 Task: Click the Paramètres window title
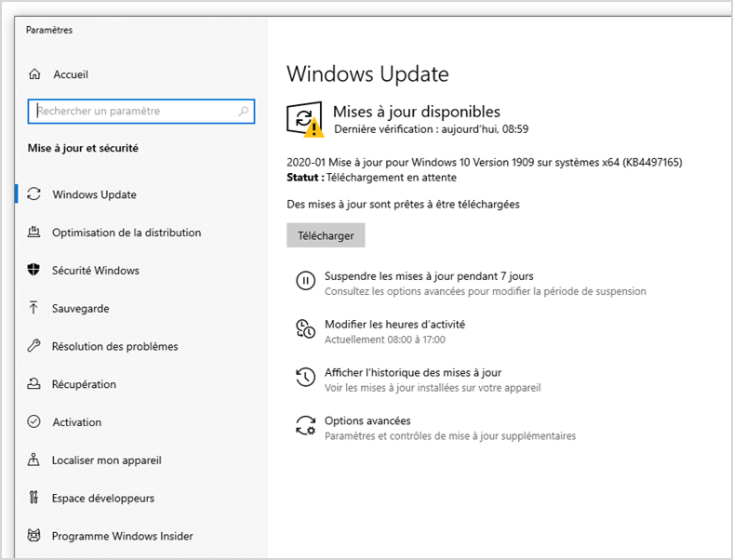pos(49,30)
